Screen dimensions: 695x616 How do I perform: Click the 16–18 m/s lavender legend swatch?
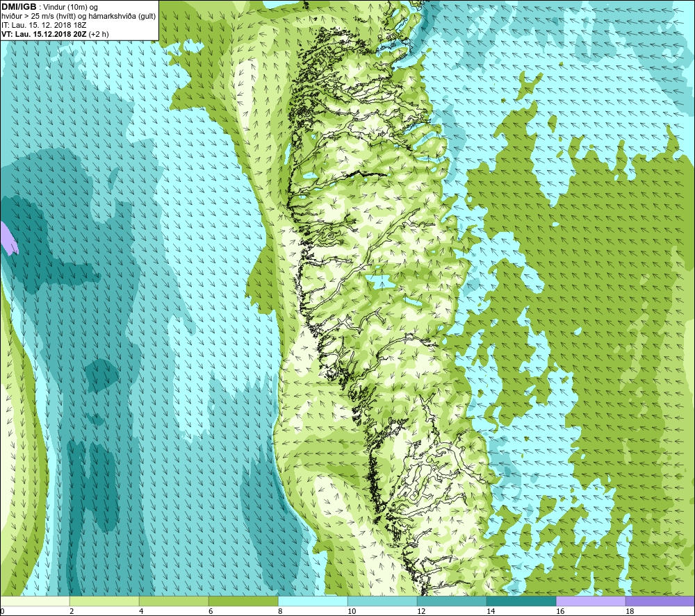tap(591, 601)
